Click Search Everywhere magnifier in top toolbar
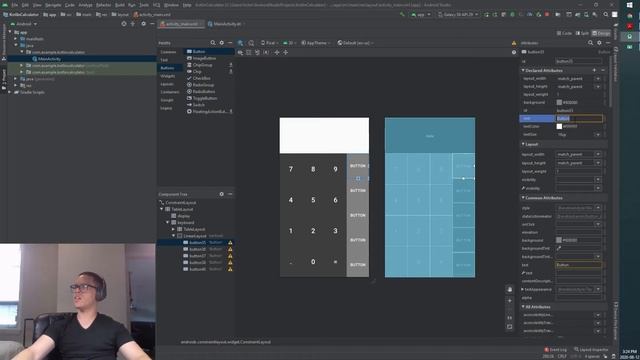640x360 pixels. [606, 14]
